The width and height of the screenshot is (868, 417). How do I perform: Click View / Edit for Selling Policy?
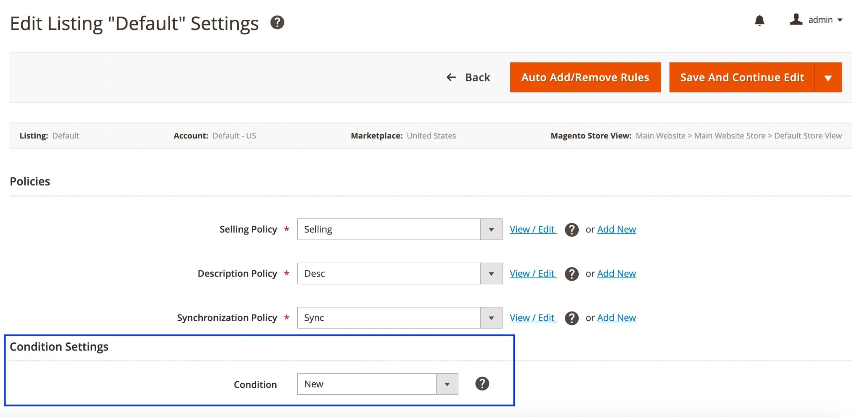pos(532,230)
